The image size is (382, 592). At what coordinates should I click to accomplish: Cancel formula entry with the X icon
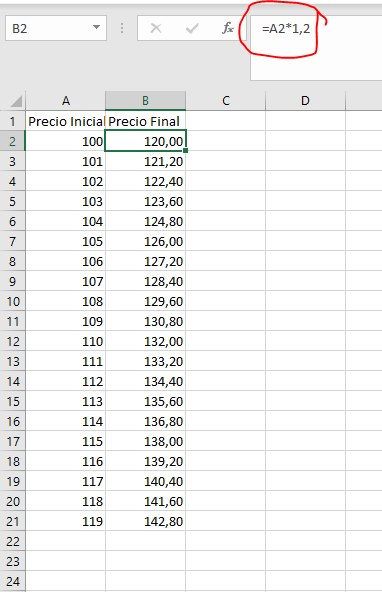tap(156, 28)
